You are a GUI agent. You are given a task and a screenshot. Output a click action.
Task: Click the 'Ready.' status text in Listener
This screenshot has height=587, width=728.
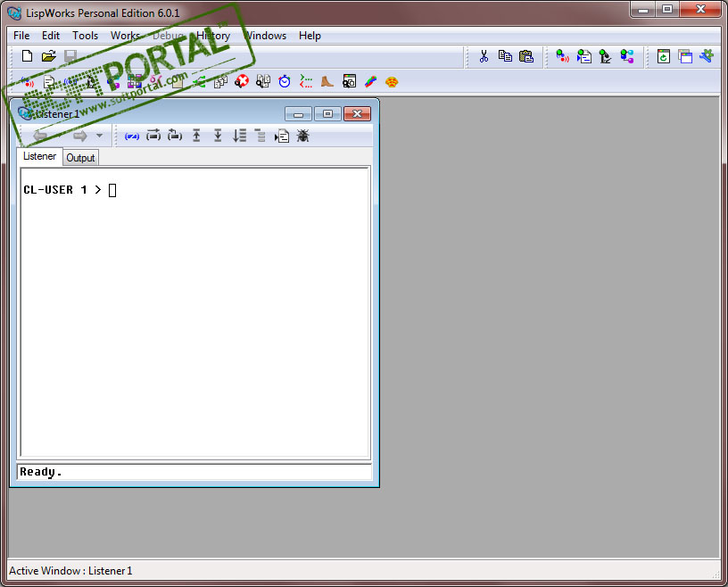click(x=41, y=472)
